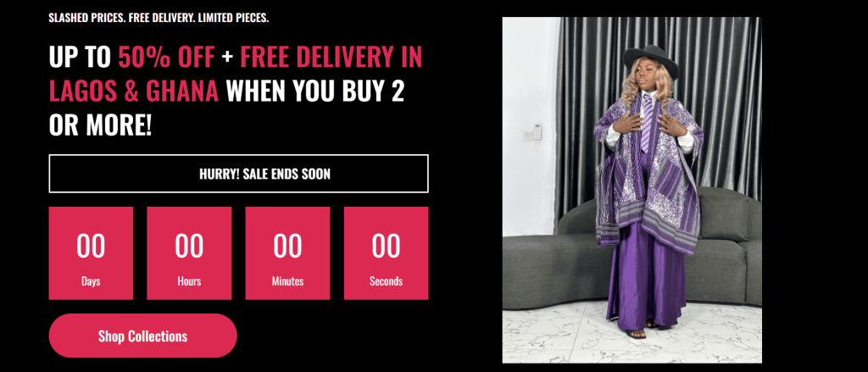Select the UP TO headline text
The width and height of the screenshot is (868, 372).
tap(81, 57)
